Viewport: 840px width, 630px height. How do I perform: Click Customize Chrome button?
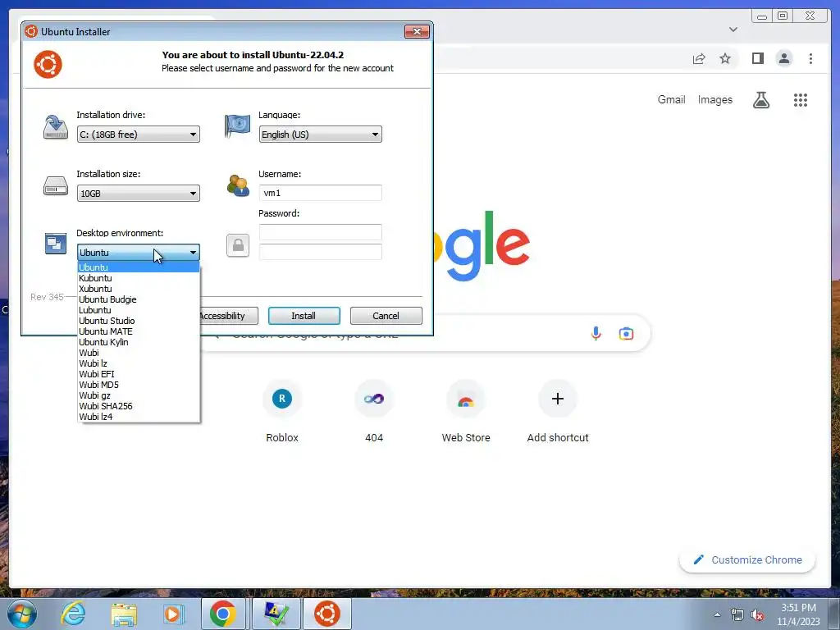(748, 559)
